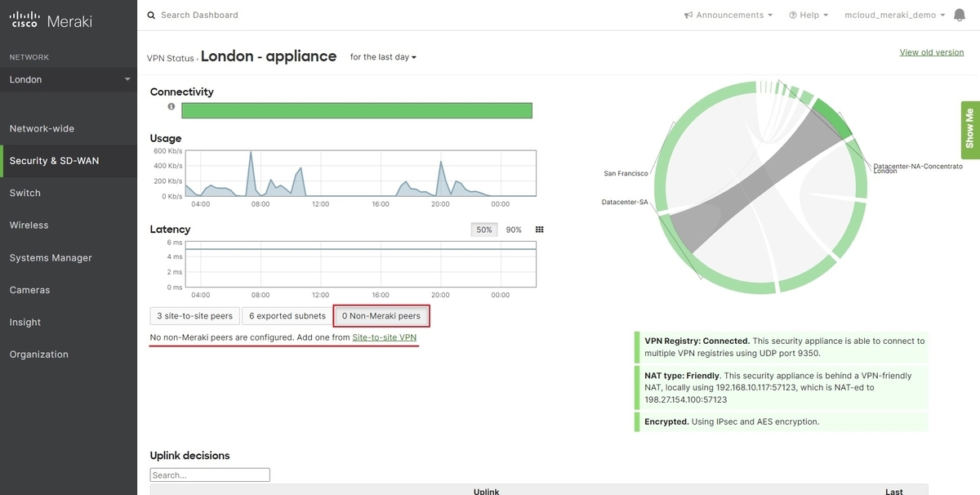Click the Usage graph

[x=360, y=173]
